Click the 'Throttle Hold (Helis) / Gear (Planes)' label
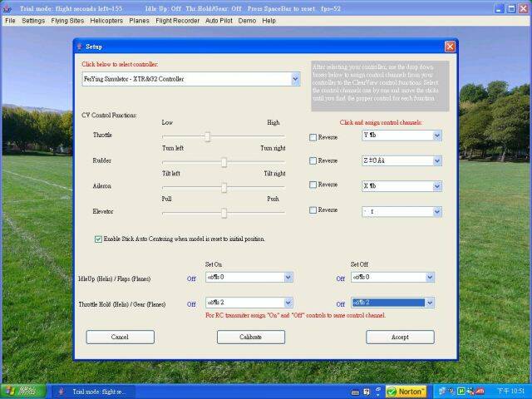 122,304
